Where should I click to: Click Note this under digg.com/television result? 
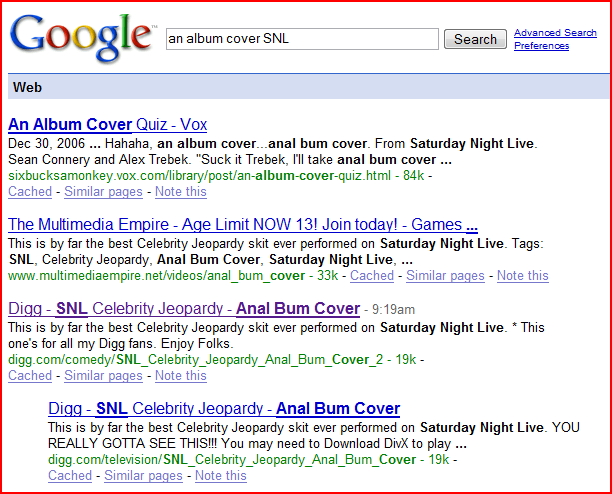click(x=221, y=476)
